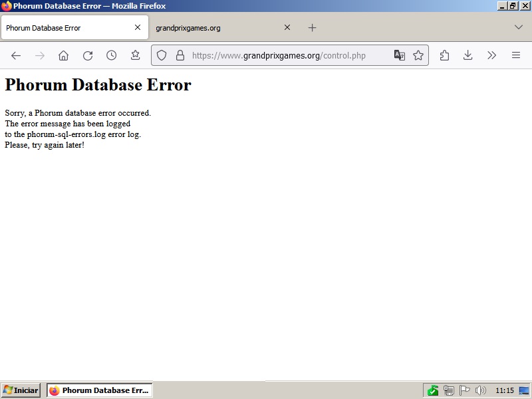List all tabs dropdown arrow
Viewport: 532px width, 399px height.
[x=519, y=27]
